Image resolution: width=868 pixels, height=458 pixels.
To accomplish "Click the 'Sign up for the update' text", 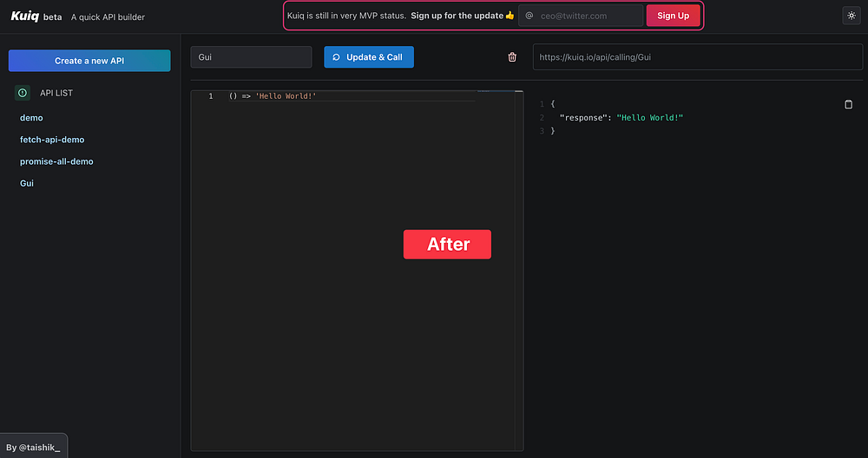I will tap(457, 16).
